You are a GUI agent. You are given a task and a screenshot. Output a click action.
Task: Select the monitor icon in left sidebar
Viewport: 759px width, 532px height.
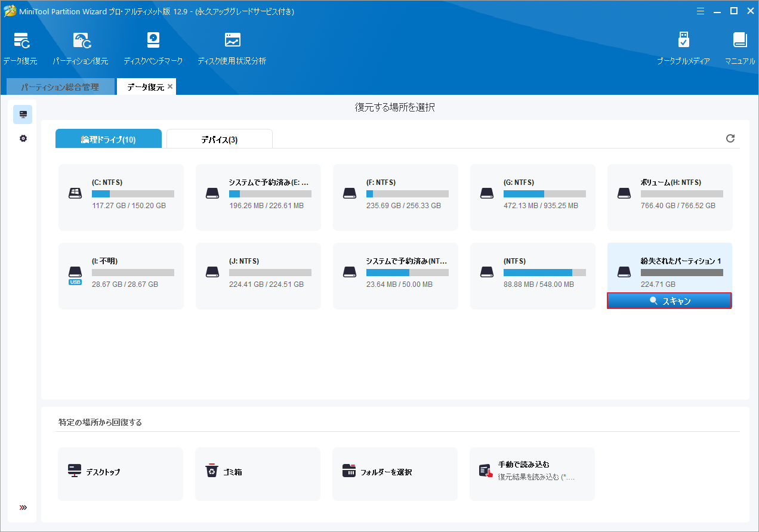pos(23,115)
